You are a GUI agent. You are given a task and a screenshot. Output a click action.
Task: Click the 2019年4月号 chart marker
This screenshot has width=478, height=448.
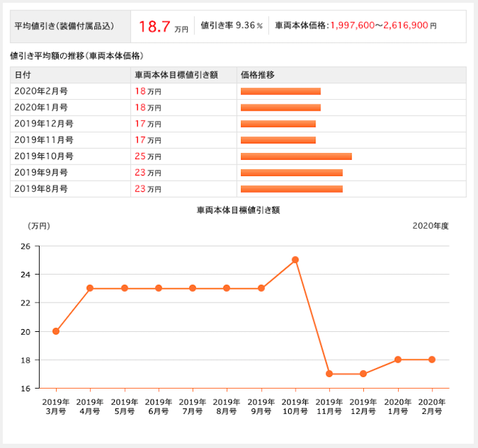pyautogui.click(x=90, y=288)
